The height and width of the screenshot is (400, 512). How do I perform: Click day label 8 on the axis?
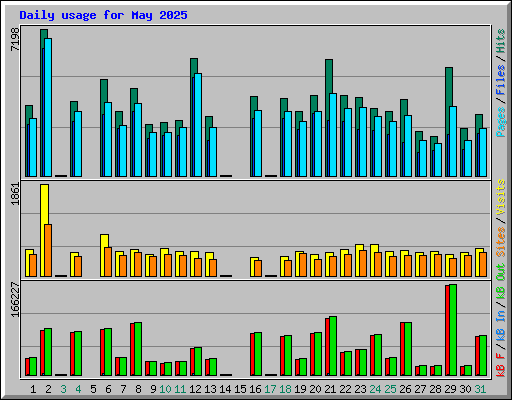pyautogui.click(x=138, y=389)
